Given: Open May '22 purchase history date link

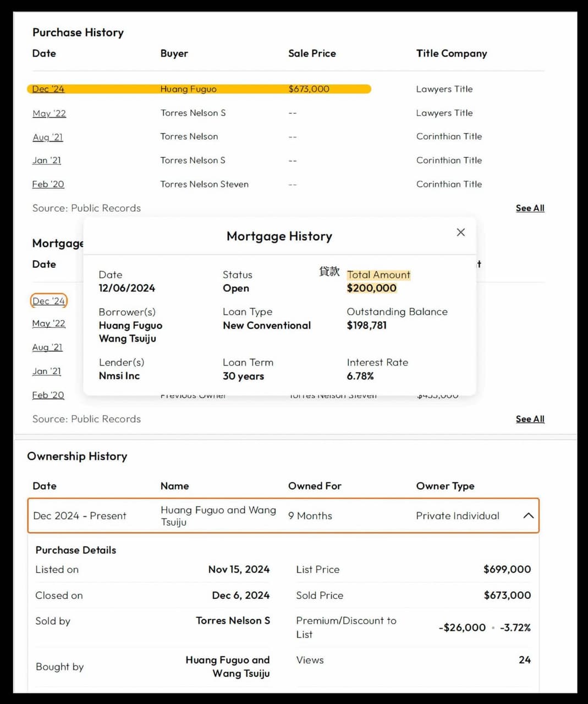Looking at the screenshot, I should point(49,113).
